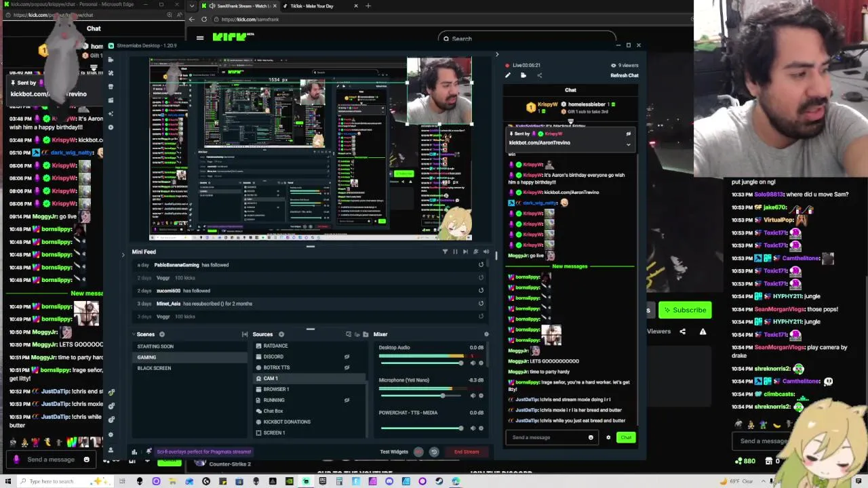Select the CAM 1 source

tap(309, 378)
